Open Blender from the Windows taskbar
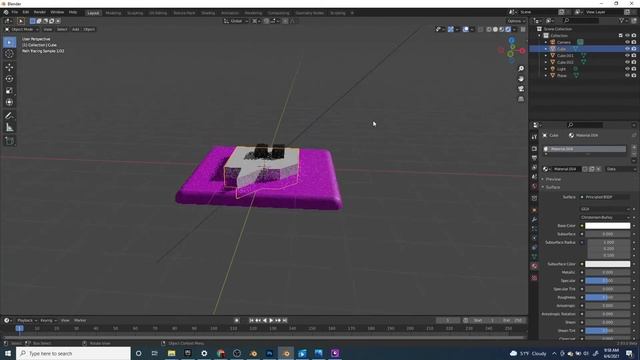This screenshot has height=360, width=640. coord(286,353)
